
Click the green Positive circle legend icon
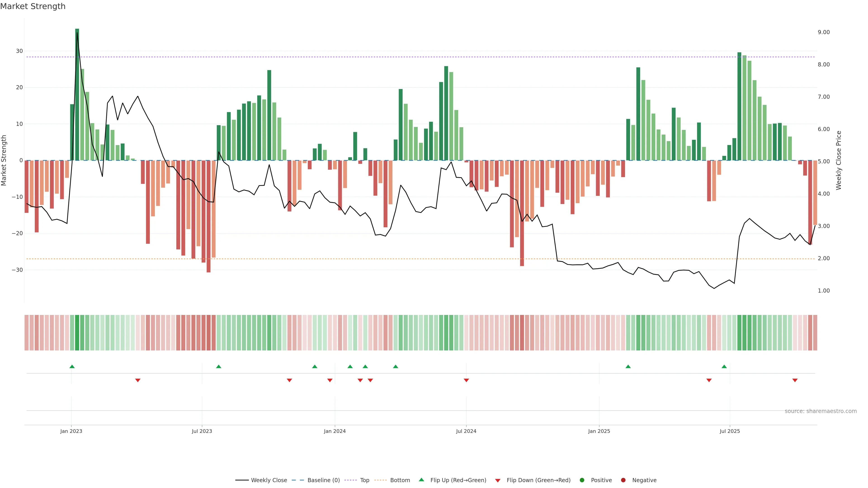click(582, 480)
